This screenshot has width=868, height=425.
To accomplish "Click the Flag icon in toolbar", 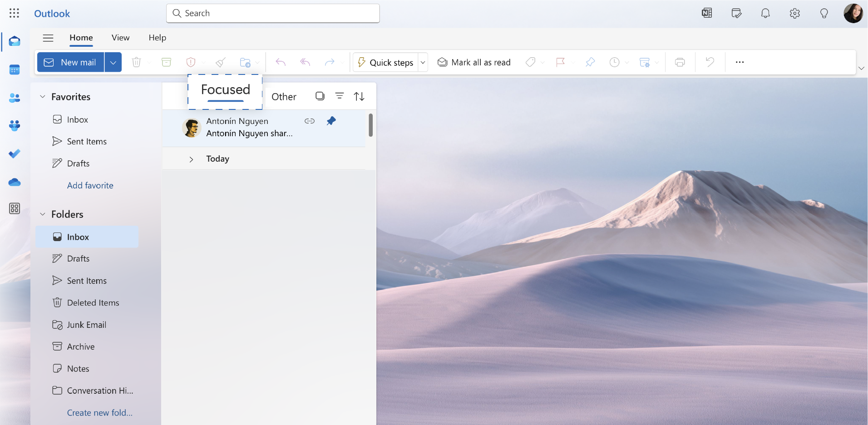I will [561, 62].
